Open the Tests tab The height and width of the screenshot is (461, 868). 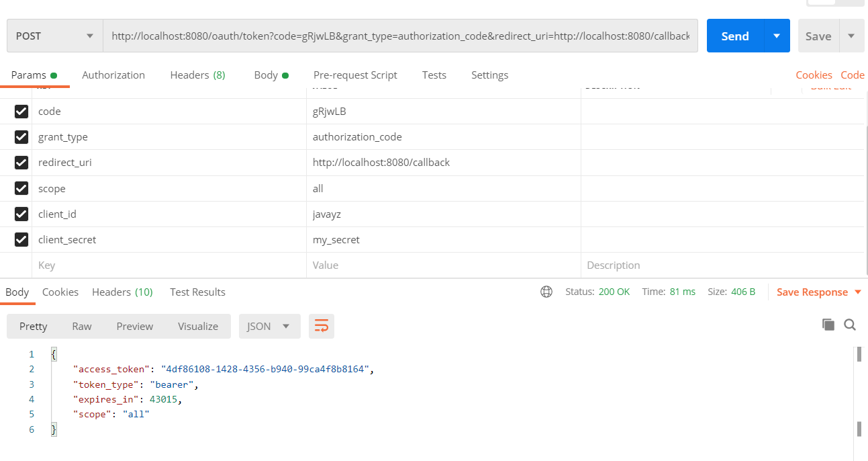tap(434, 75)
